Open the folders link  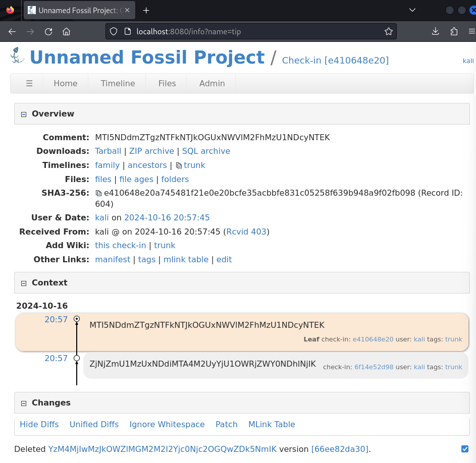[175, 180]
